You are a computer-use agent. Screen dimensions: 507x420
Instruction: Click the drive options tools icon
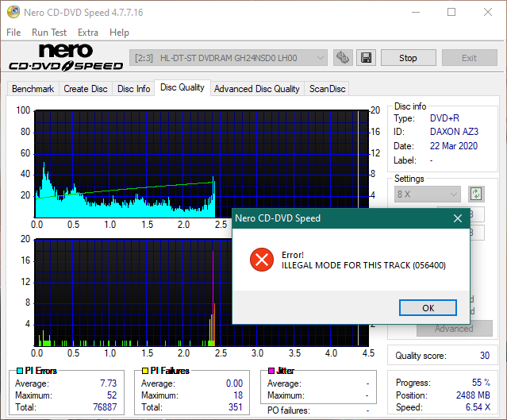(343, 58)
